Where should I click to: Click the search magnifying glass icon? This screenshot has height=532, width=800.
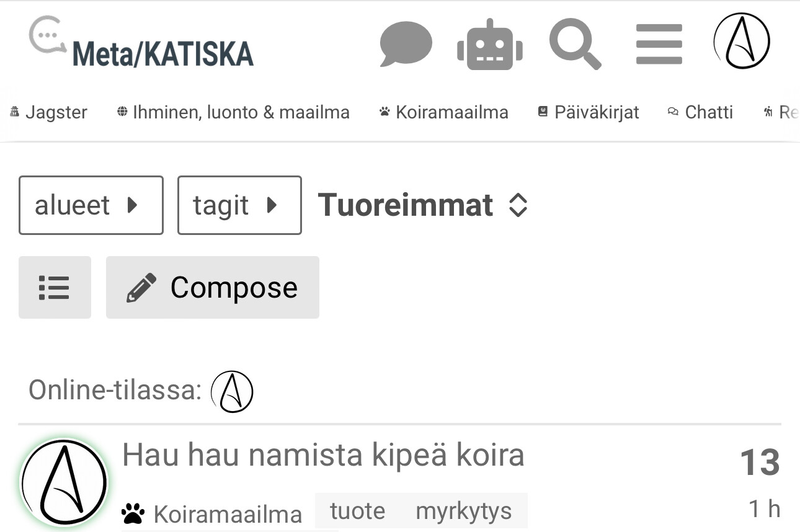coord(575,44)
